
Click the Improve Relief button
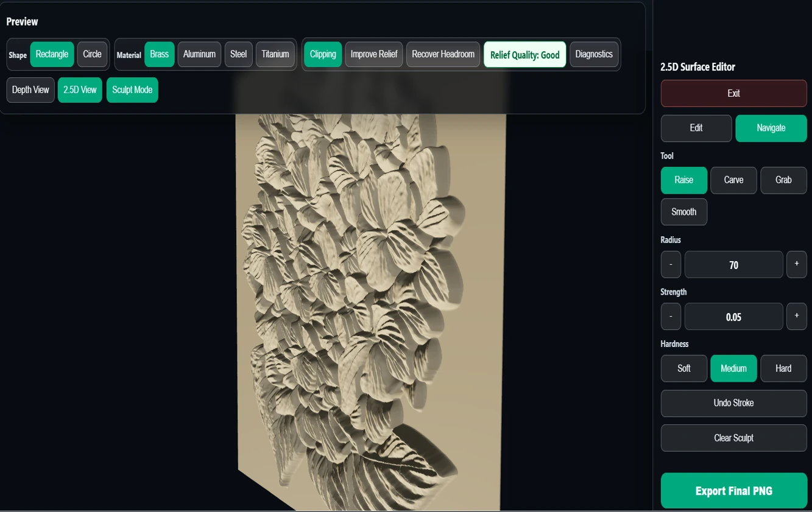point(374,54)
